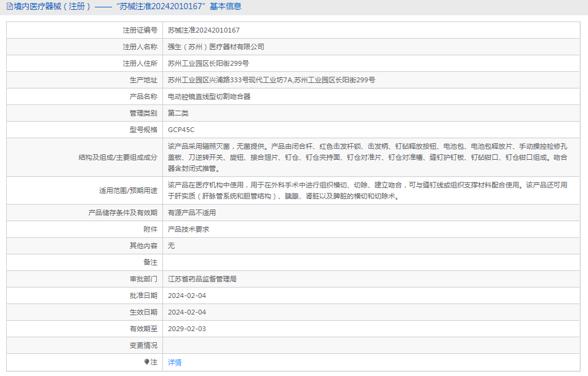
Task: Select production address containing 兴浦路333号
Action: click(271, 80)
